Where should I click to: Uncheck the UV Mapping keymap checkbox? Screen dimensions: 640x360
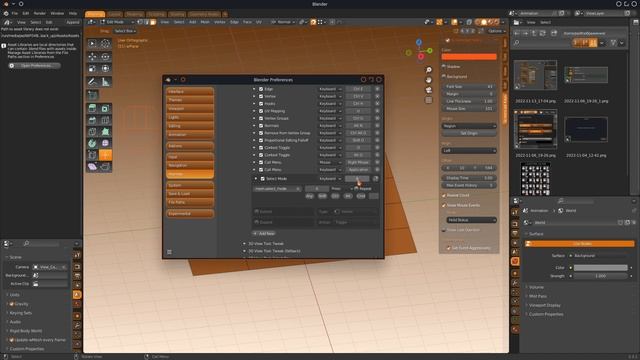261,111
